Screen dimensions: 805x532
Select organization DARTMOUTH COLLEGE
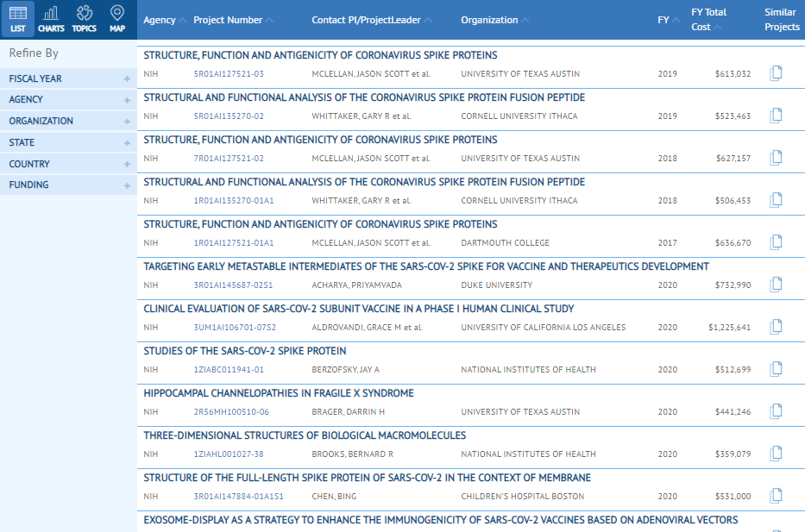506,242
